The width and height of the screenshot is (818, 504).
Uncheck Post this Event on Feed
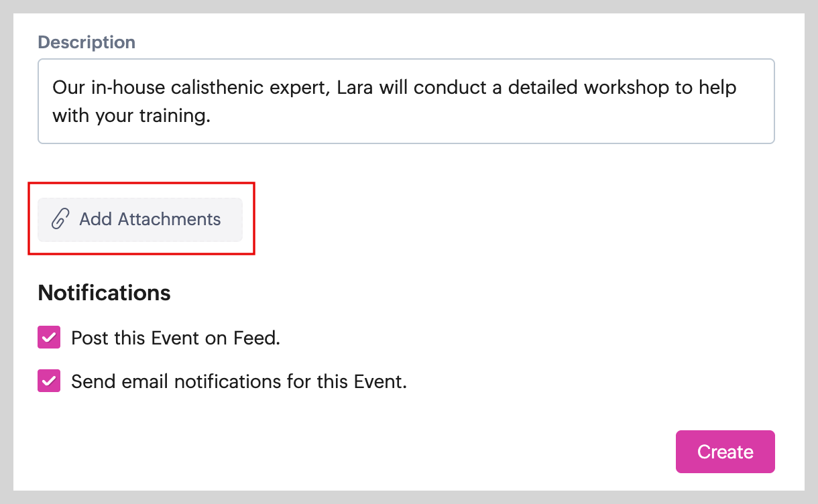click(49, 338)
